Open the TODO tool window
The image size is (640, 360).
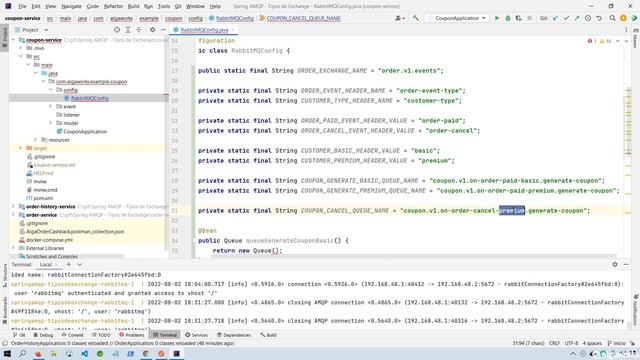pos(101,335)
